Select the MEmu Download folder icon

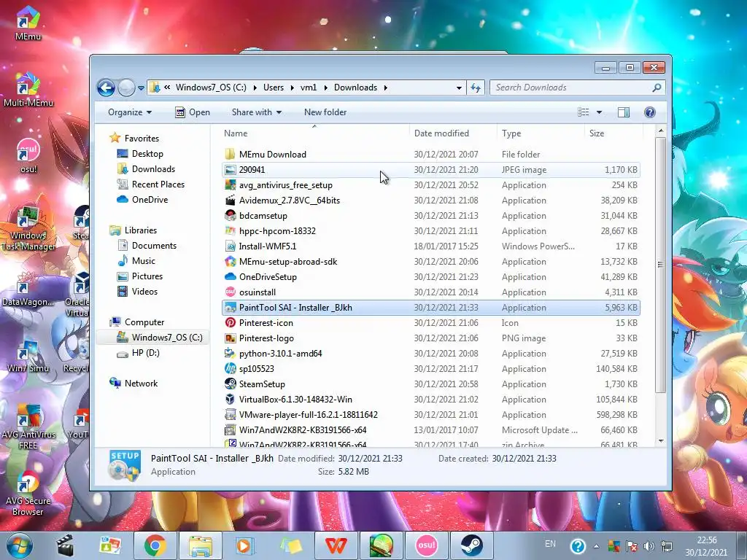[230, 155]
